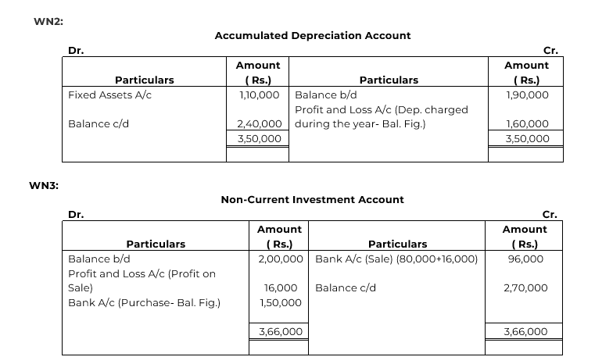Click Profit and Loss A/c (Profit on entry
595x364 pixels.
142,273
